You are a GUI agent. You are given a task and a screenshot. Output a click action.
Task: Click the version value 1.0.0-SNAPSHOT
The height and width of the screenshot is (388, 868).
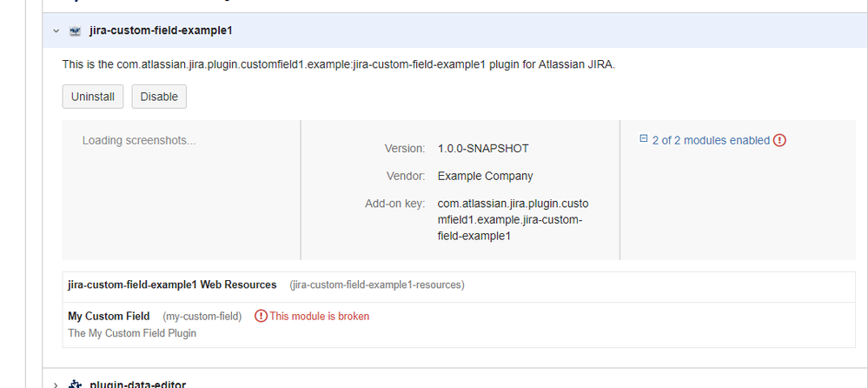click(483, 149)
